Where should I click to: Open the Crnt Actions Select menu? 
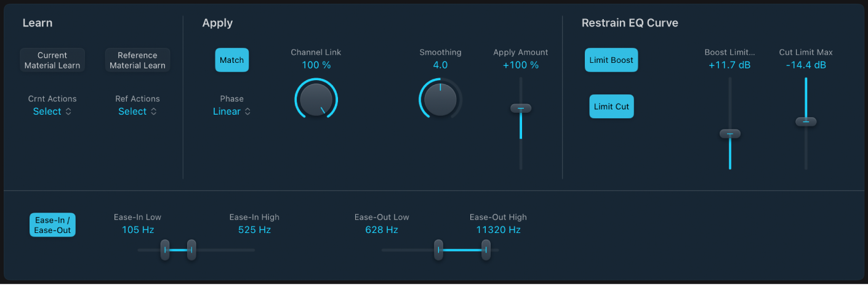[x=52, y=112]
